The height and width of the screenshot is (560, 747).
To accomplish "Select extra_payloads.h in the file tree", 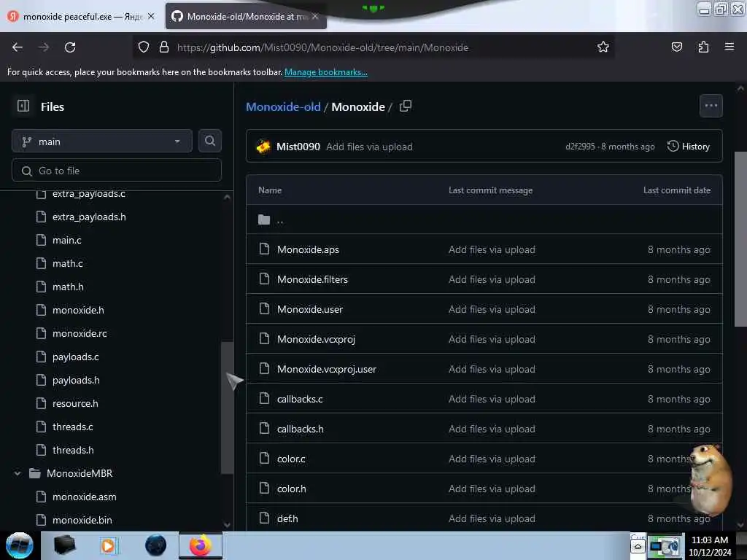I will click(x=89, y=217).
